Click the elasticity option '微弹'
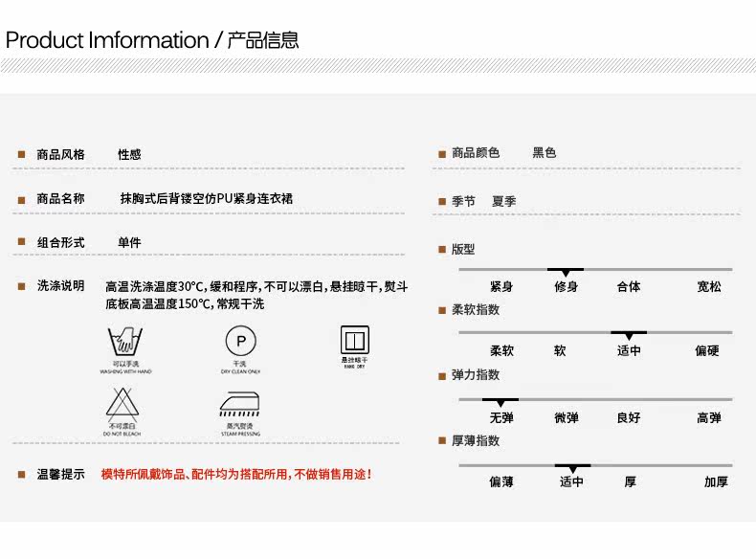Image resolution: width=756 pixels, height=559 pixels. (x=566, y=417)
